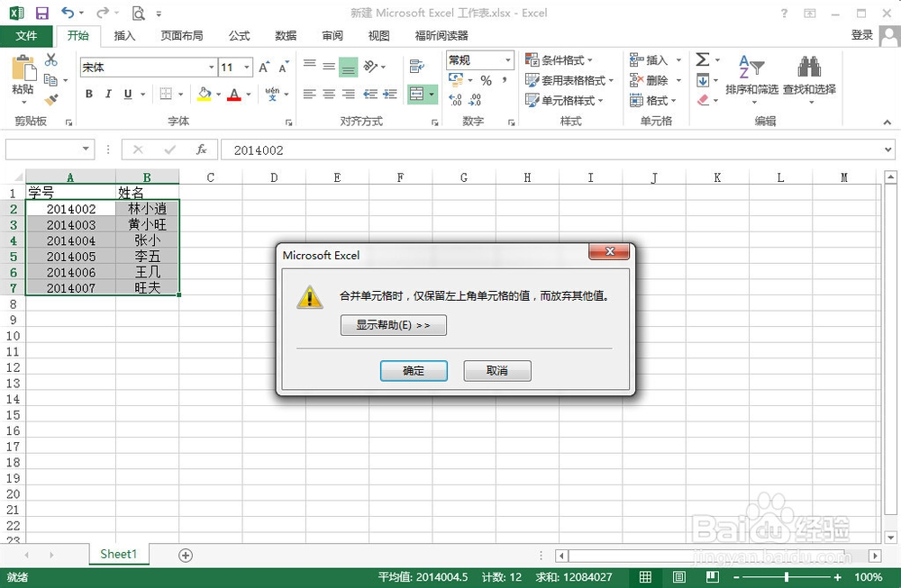Toggle bottom vertical alignment

pos(348,67)
